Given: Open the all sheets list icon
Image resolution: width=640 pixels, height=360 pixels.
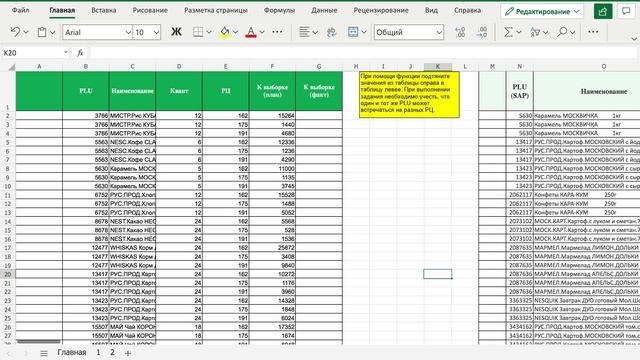Looking at the screenshot, I should pos(44,353).
